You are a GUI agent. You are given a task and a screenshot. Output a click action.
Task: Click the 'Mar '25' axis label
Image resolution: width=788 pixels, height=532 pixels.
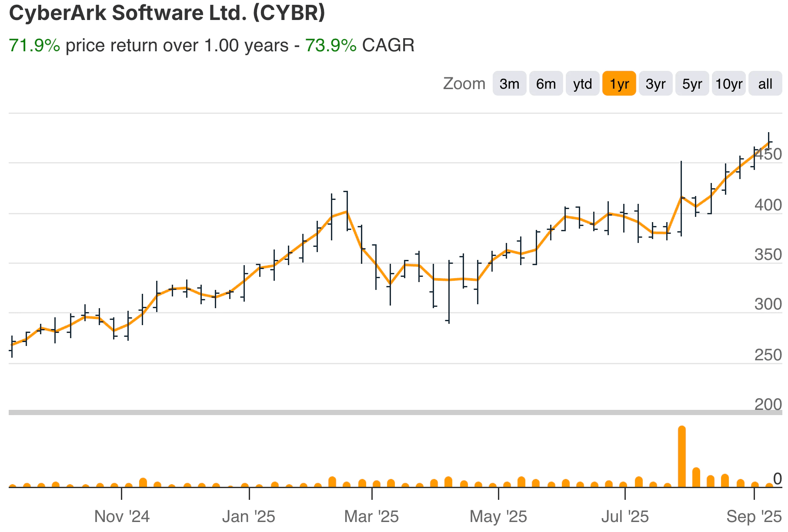[371, 516]
